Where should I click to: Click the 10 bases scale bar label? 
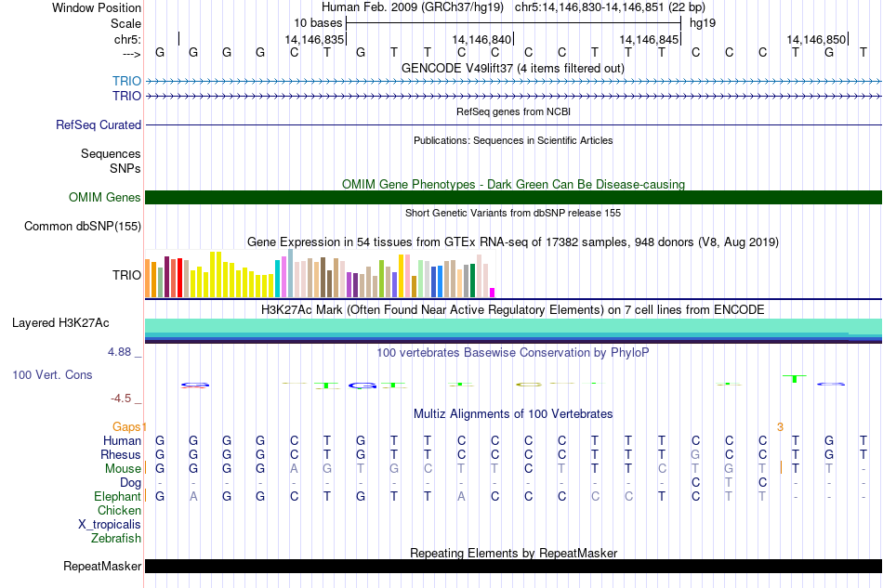[318, 23]
